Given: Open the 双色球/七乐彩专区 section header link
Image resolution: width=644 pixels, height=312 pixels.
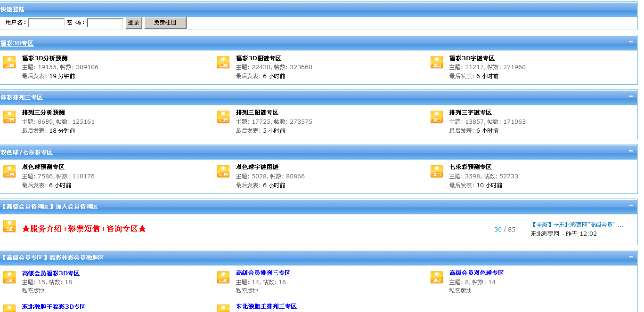Looking at the screenshot, I should coord(26,152).
